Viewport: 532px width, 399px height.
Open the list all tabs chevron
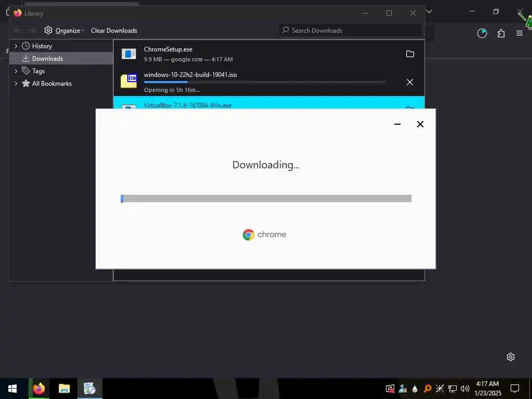tap(429, 11)
